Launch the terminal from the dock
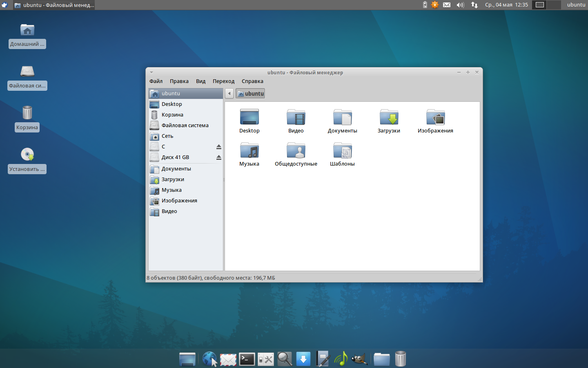 click(x=247, y=359)
